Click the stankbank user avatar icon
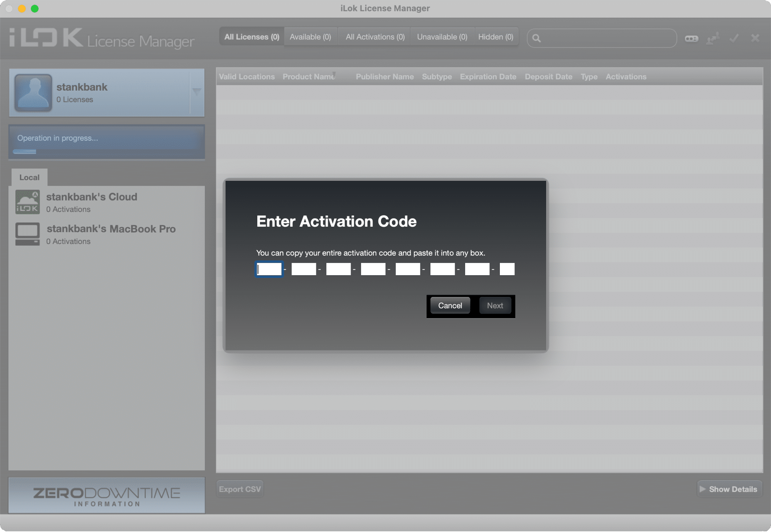The image size is (771, 532). [33, 93]
